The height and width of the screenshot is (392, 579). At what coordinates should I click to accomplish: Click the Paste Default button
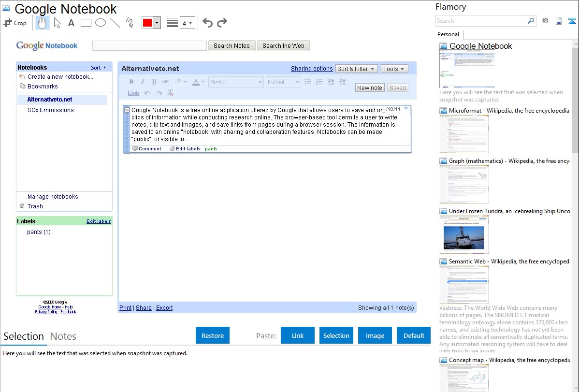click(x=414, y=335)
